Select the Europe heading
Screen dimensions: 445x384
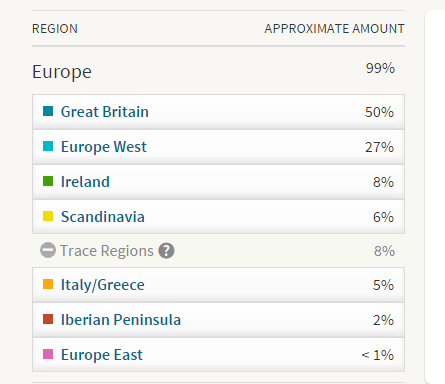click(x=62, y=72)
